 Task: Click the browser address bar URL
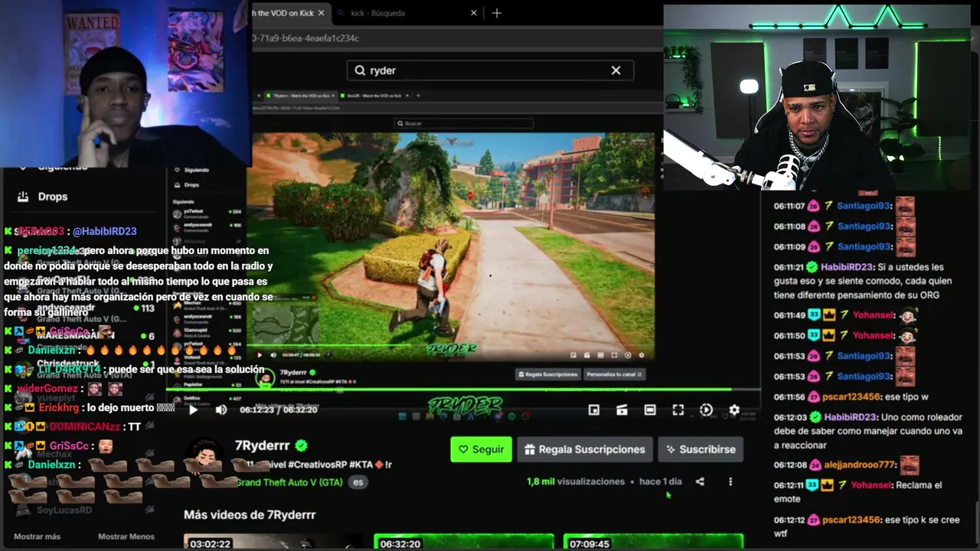(306, 38)
